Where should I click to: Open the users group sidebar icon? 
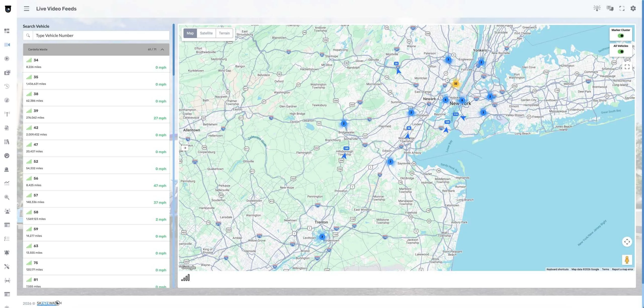[x=7, y=211]
